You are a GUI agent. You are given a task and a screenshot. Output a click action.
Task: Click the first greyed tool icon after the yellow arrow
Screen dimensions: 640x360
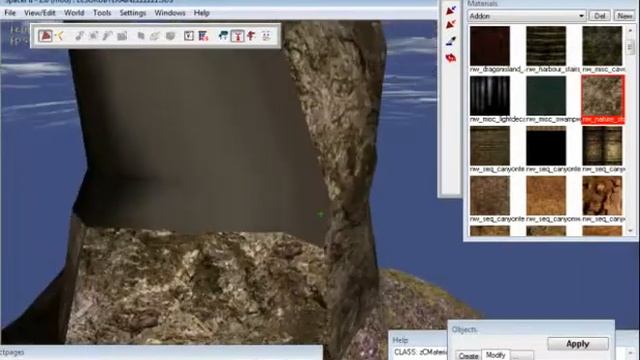(79, 36)
